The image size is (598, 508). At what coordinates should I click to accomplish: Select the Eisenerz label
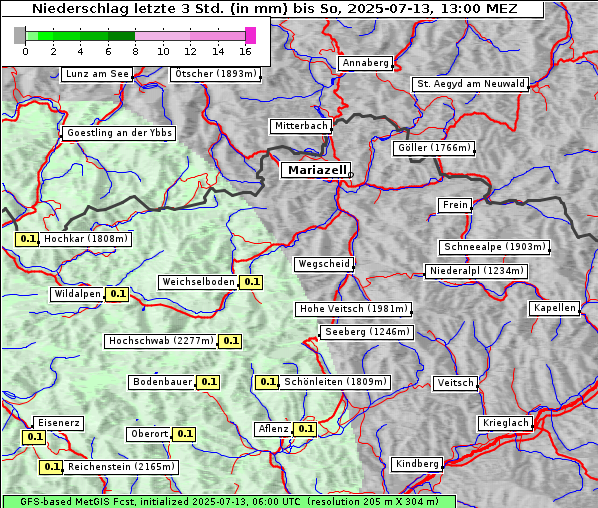click(58, 423)
